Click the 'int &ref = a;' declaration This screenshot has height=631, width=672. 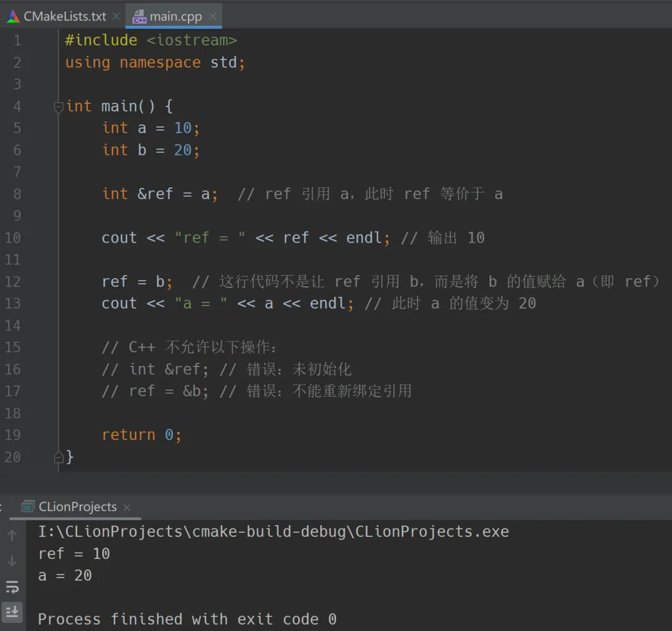160,194
